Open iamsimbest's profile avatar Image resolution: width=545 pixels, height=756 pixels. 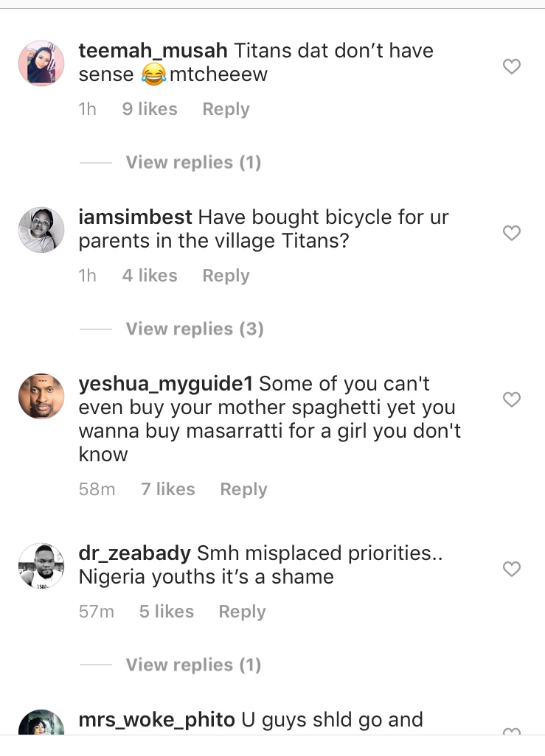point(41,230)
